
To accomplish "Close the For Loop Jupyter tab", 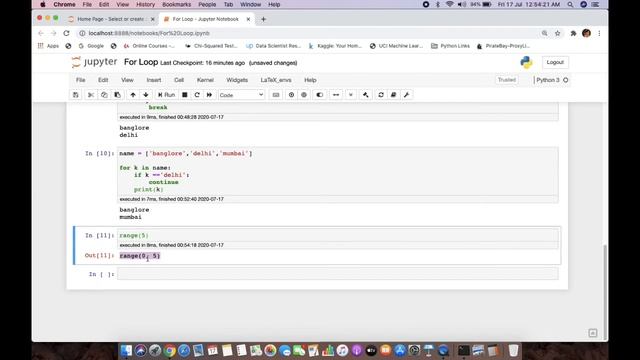I will (x=248, y=19).
